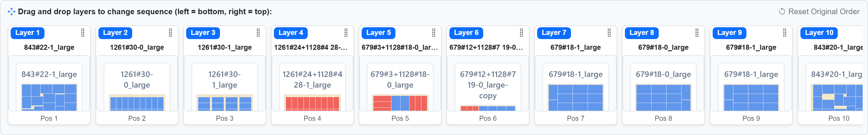This screenshot has width=868, height=135.
Task: Open the red 1261#24+1128#4 28-1_large thumbnail
Action: click(x=312, y=103)
